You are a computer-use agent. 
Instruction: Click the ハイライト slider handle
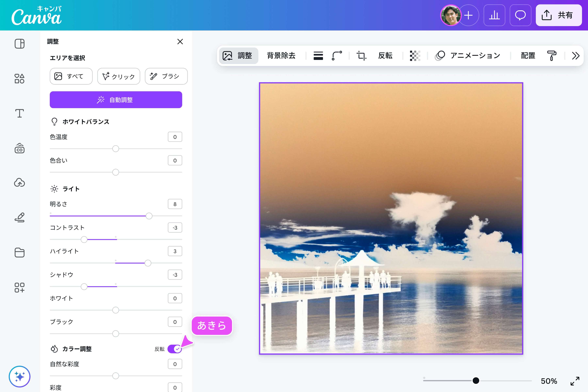pos(148,263)
